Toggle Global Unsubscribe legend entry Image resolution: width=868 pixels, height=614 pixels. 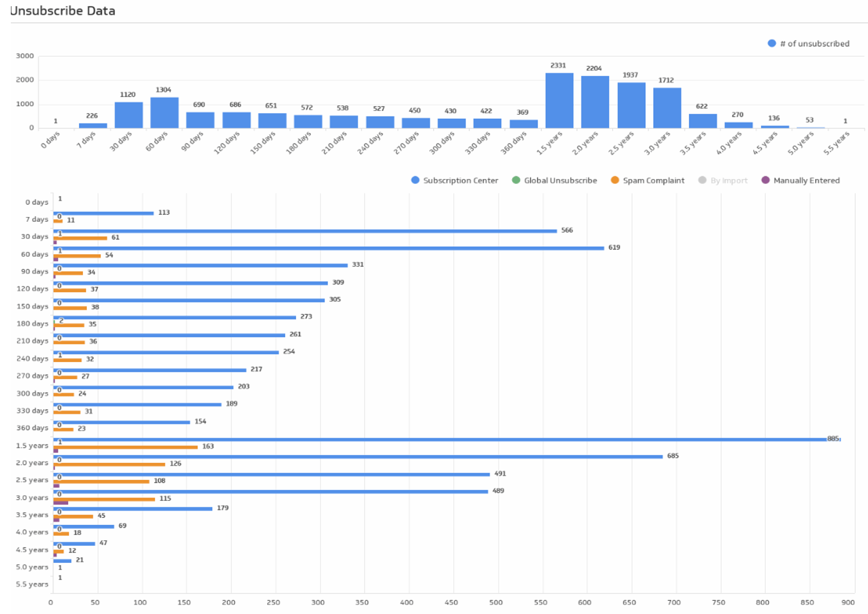[554, 180]
